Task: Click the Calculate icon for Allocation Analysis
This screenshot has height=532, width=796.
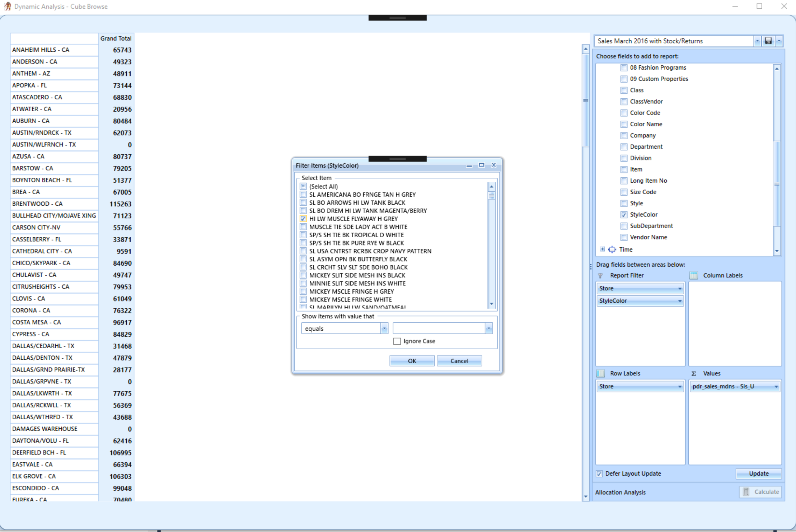Action: pos(746,492)
